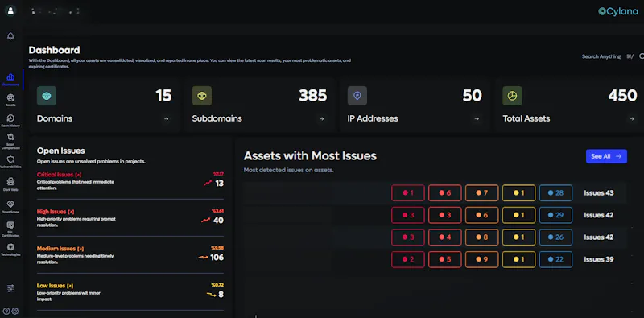Open the notifications bell
The width and height of the screenshot is (644, 318).
[x=10, y=36]
